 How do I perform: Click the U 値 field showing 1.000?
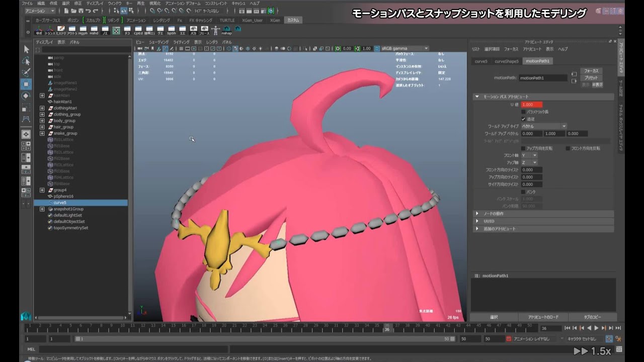(532, 105)
